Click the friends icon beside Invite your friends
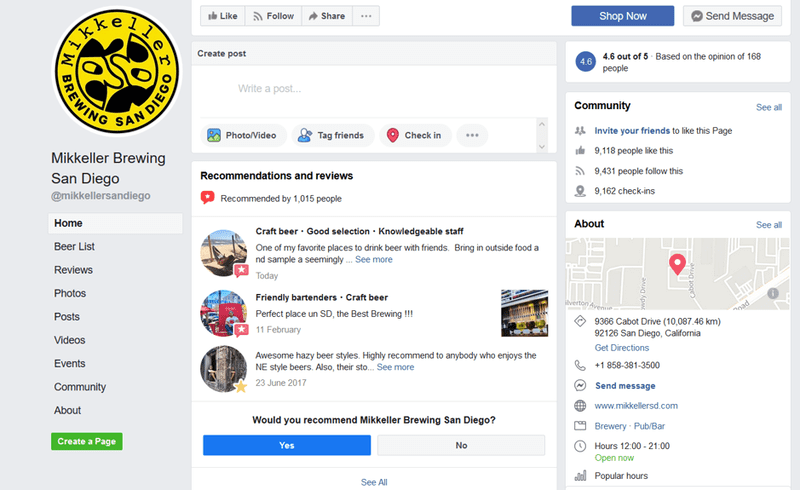Image resolution: width=800 pixels, height=490 pixels. [580, 131]
